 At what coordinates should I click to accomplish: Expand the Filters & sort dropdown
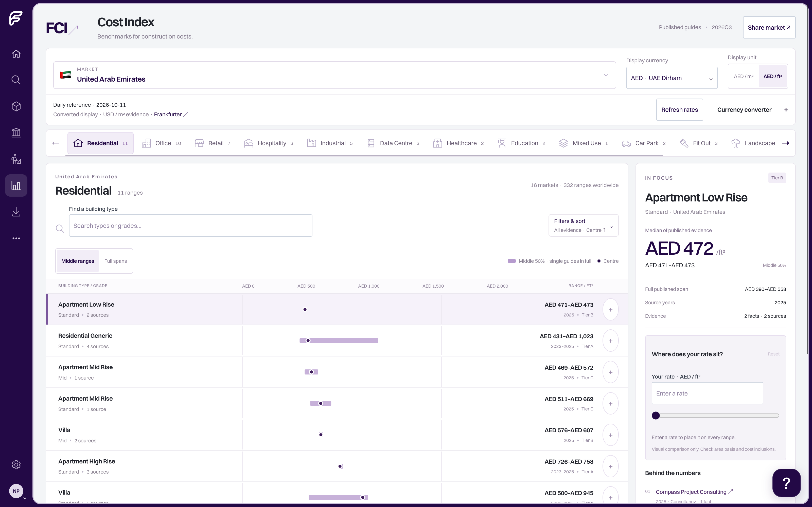click(x=583, y=225)
